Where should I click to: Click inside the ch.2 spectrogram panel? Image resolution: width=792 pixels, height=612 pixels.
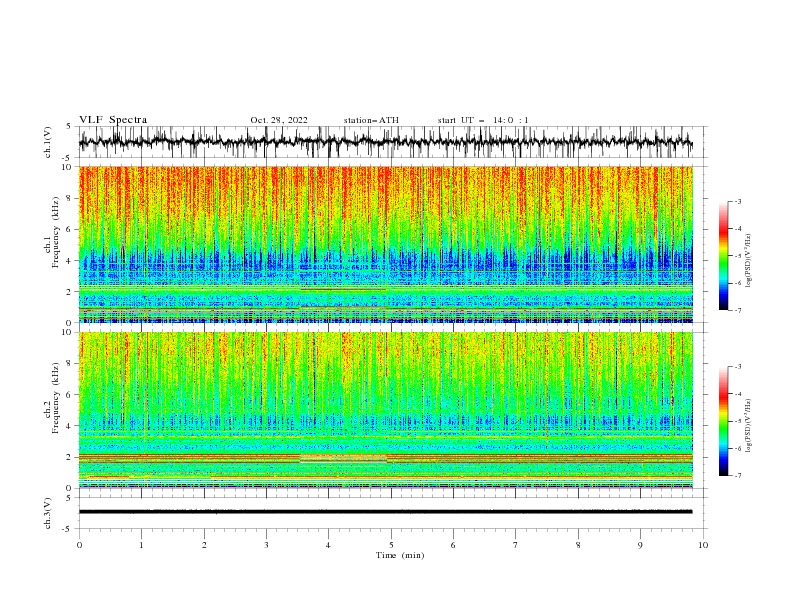coord(385,410)
